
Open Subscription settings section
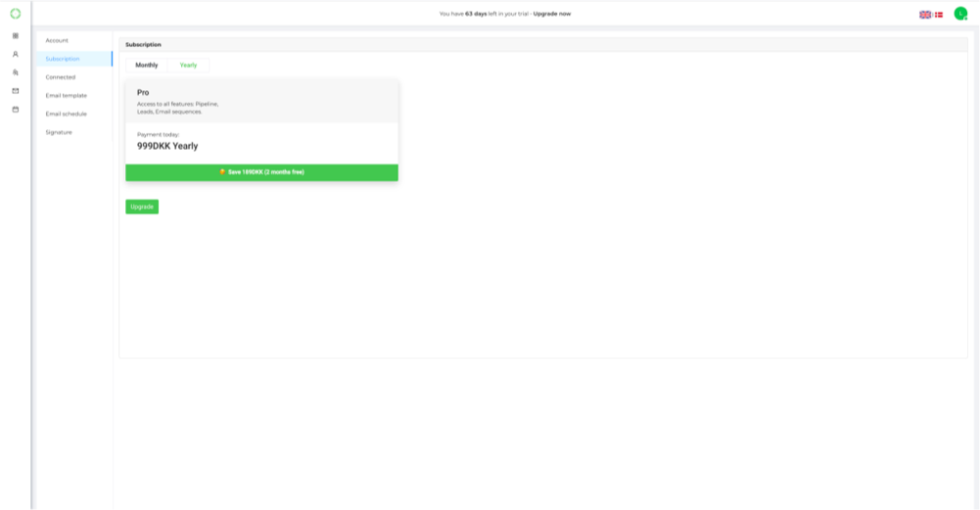pos(63,59)
